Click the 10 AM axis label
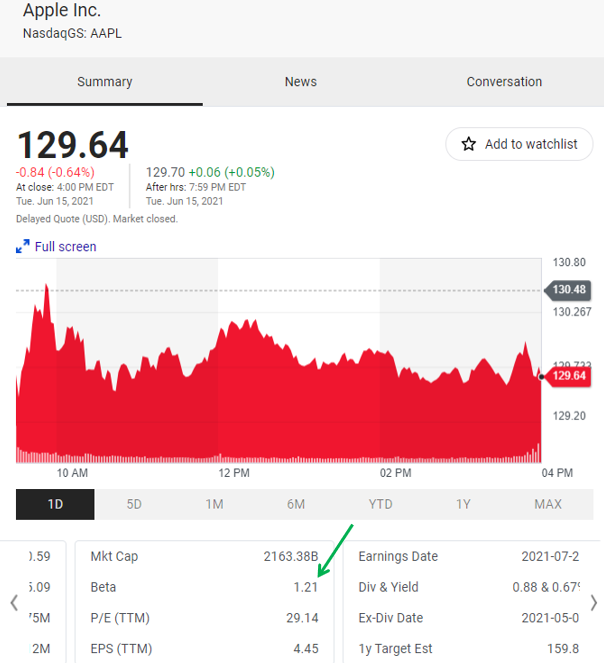604x663 pixels. coord(72,473)
